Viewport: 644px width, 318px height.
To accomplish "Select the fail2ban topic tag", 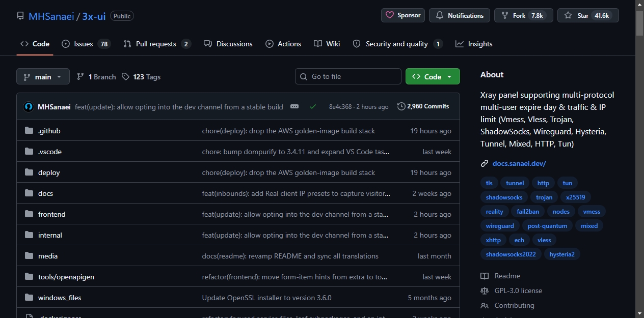I will 527,212.
